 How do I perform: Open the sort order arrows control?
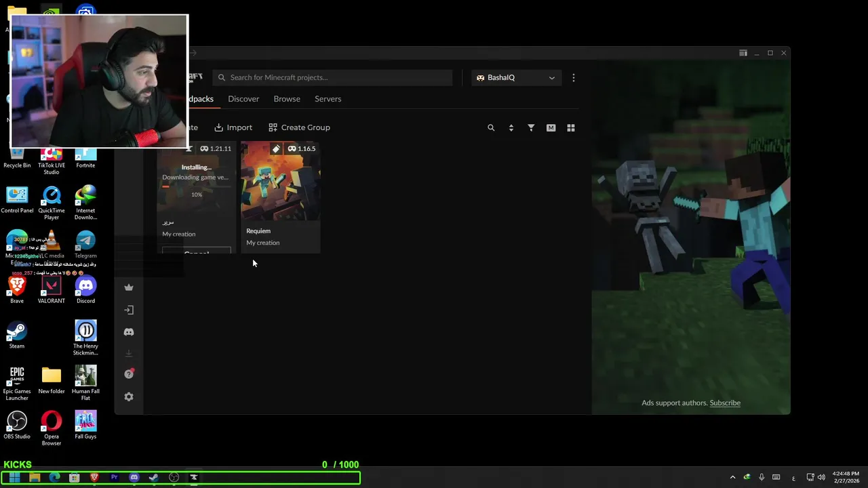pos(511,127)
